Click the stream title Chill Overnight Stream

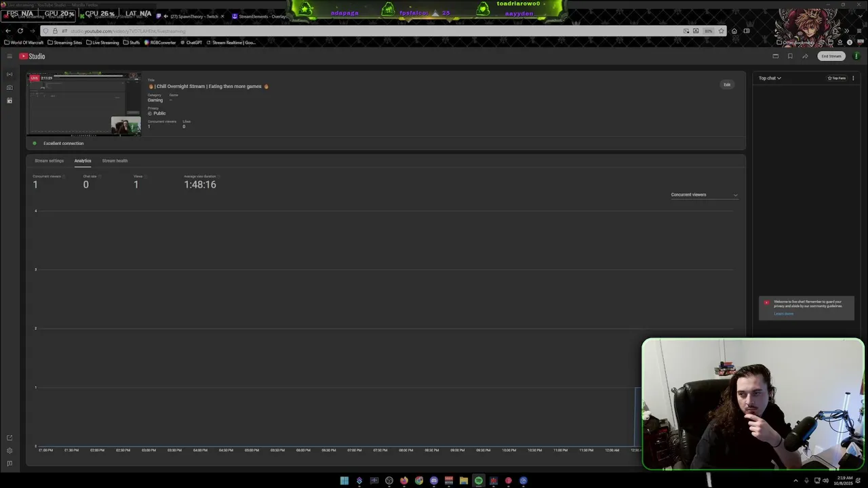coord(209,86)
